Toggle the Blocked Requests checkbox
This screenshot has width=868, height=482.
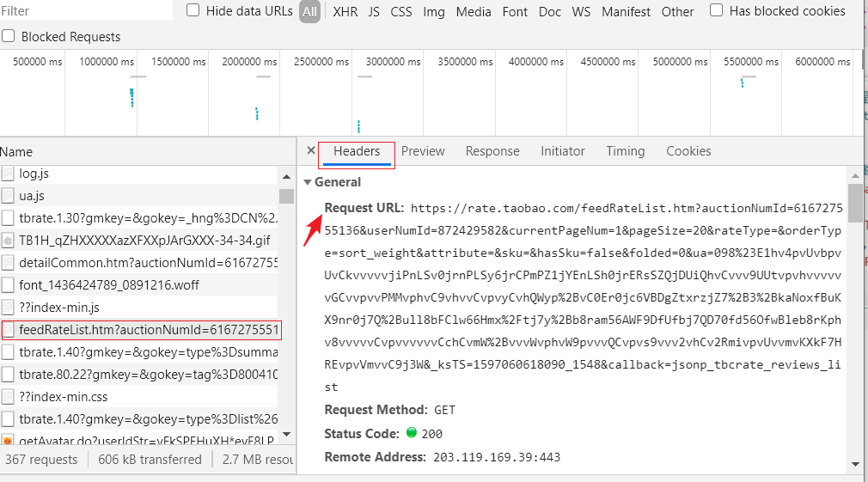pyautogui.click(x=9, y=37)
